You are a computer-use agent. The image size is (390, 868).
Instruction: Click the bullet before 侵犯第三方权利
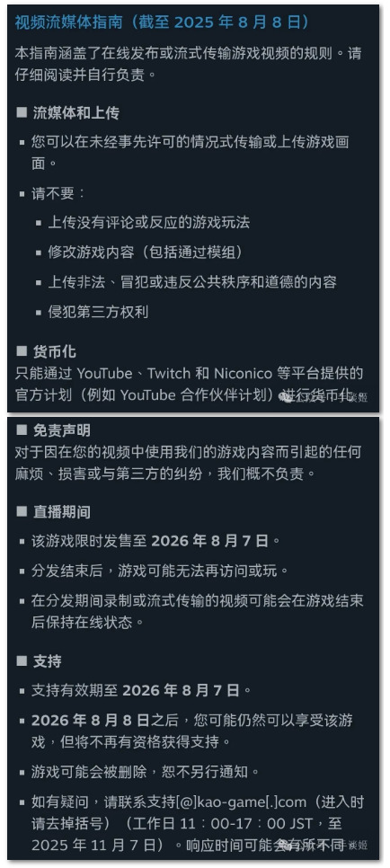(39, 313)
